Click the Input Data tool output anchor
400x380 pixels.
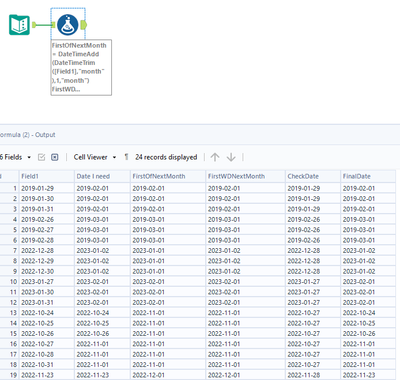point(34,25)
